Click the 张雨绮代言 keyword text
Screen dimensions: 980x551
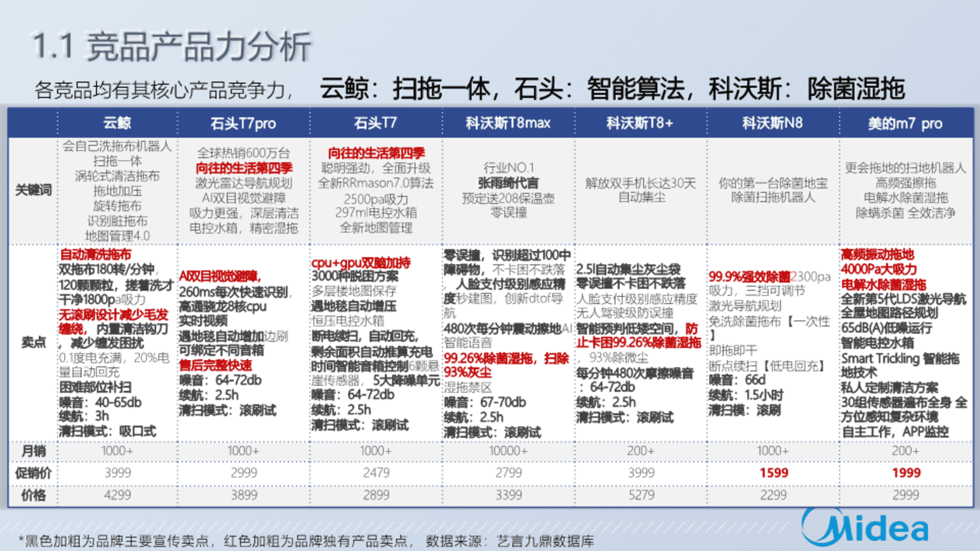pyautogui.click(x=508, y=183)
